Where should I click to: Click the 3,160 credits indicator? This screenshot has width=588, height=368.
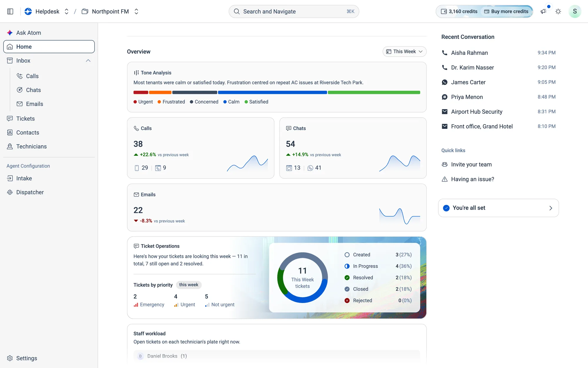click(x=459, y=11)
